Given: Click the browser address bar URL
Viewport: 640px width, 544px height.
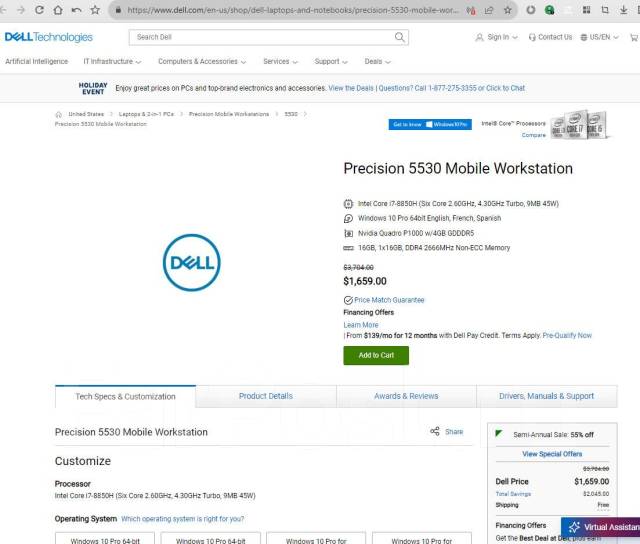Looking at the screenshot, I should (x=293, y=10).
